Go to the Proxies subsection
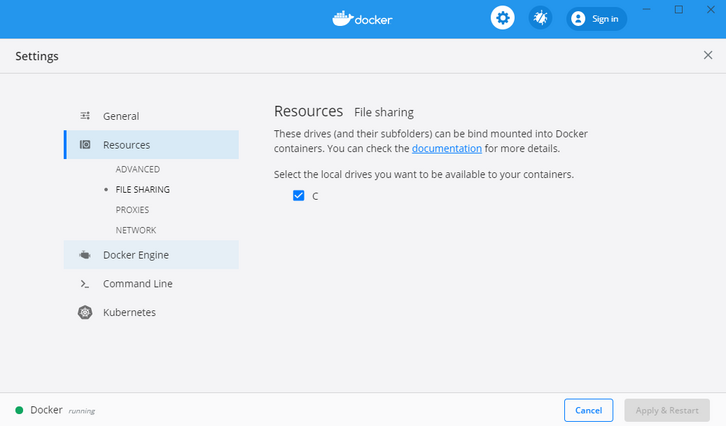This screenshot has width=726, height=426. point(132,210)
